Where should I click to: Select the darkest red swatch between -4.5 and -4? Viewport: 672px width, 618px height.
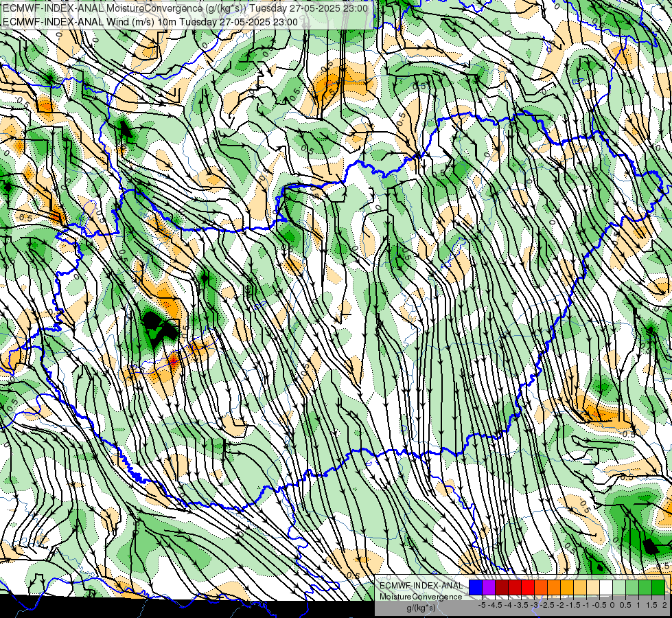(x=502, y=588)
